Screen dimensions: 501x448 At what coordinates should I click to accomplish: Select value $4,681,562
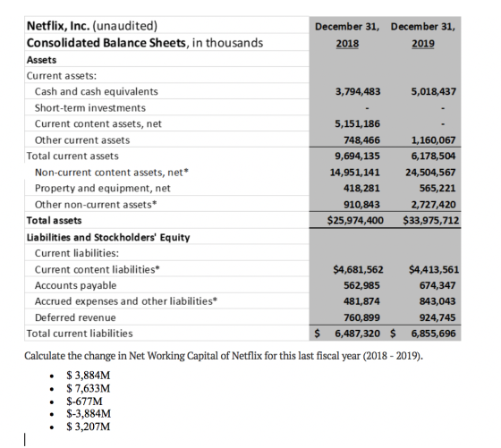pyautogui.click(x=358, y=269)
